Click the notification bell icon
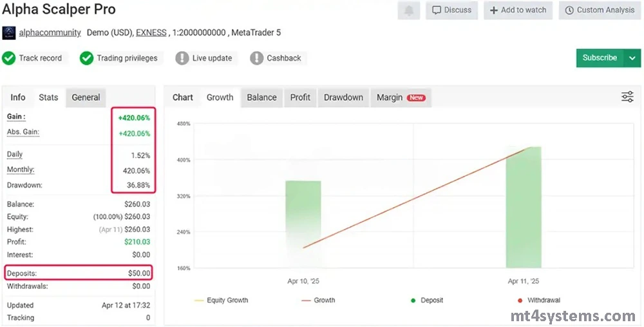 tap(408, 10)
